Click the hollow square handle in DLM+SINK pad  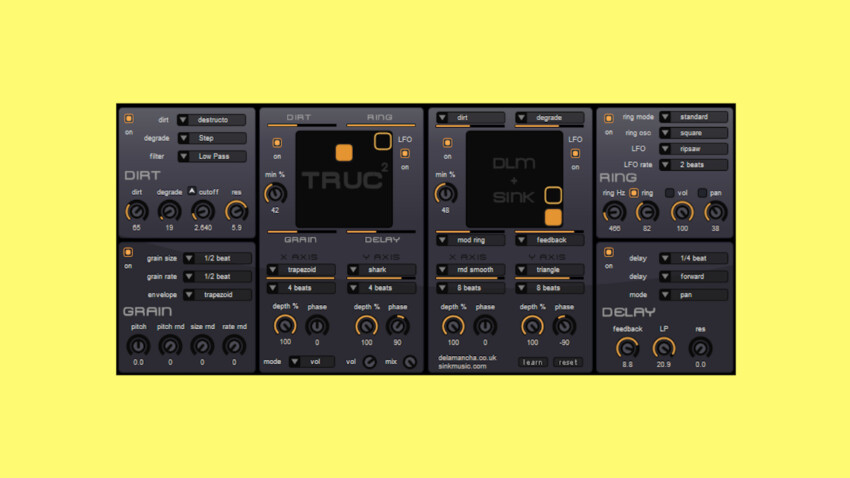[552, 195]
